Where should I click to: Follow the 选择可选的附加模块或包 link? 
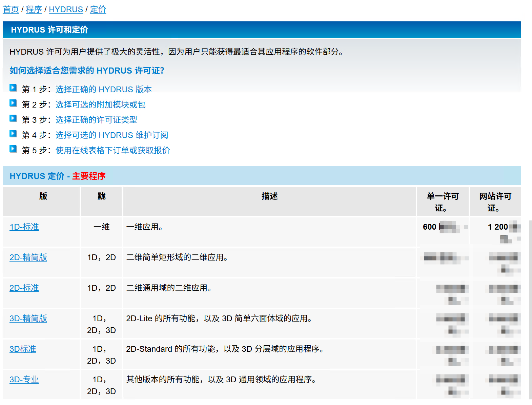(100, 104)
